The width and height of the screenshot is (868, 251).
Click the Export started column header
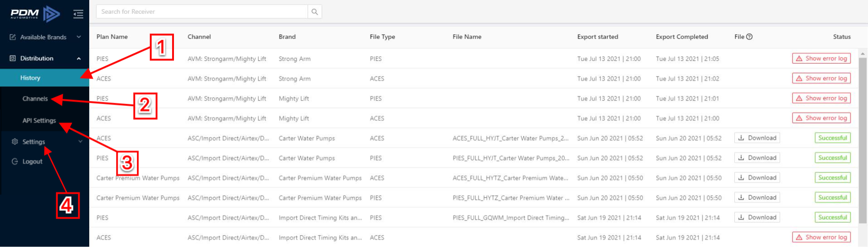pos(597,37)
